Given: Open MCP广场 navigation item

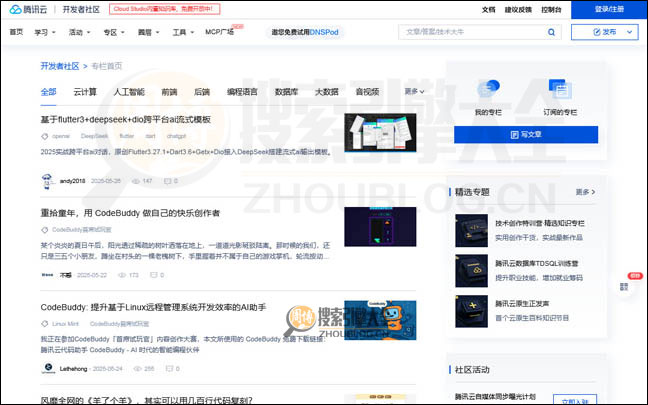Looking at the screenshot, I should 219,32.
